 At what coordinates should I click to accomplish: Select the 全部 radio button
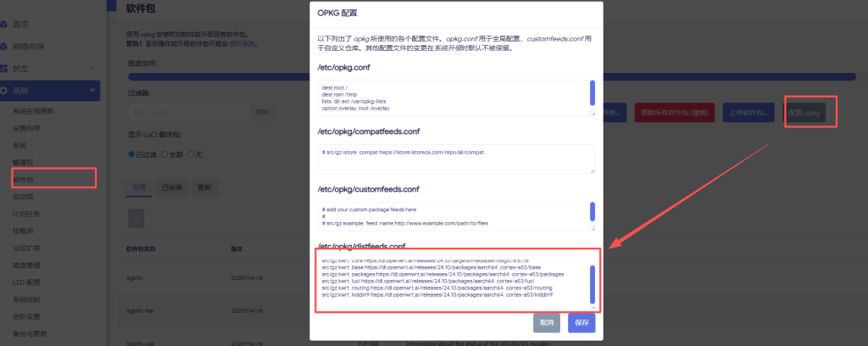coord(164,154)
